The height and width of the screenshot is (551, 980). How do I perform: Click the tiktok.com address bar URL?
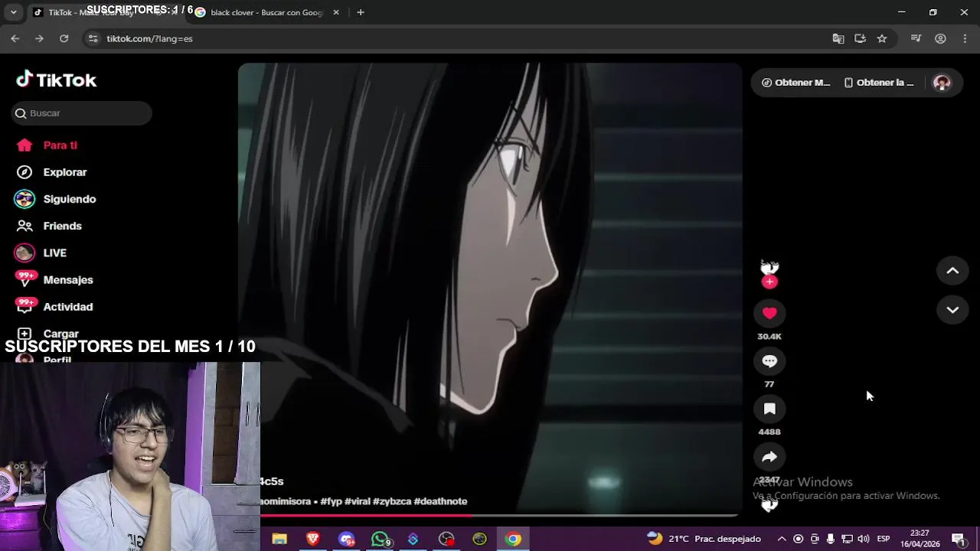149,38
